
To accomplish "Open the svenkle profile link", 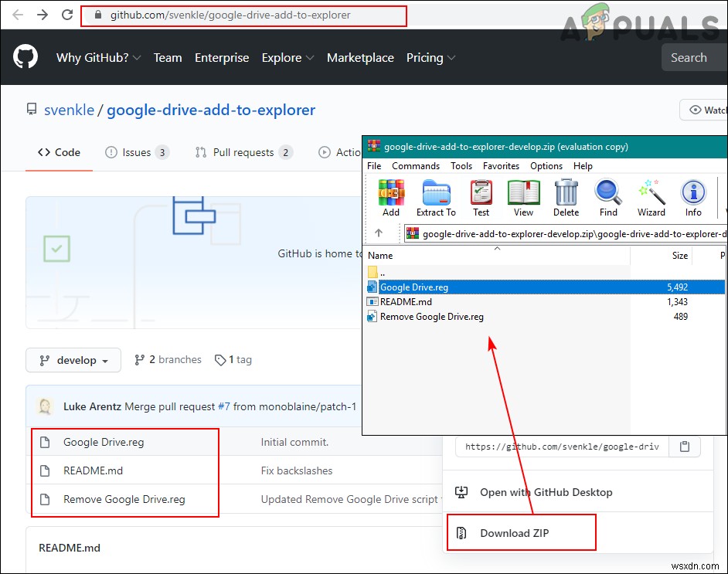I will (70, 110).
